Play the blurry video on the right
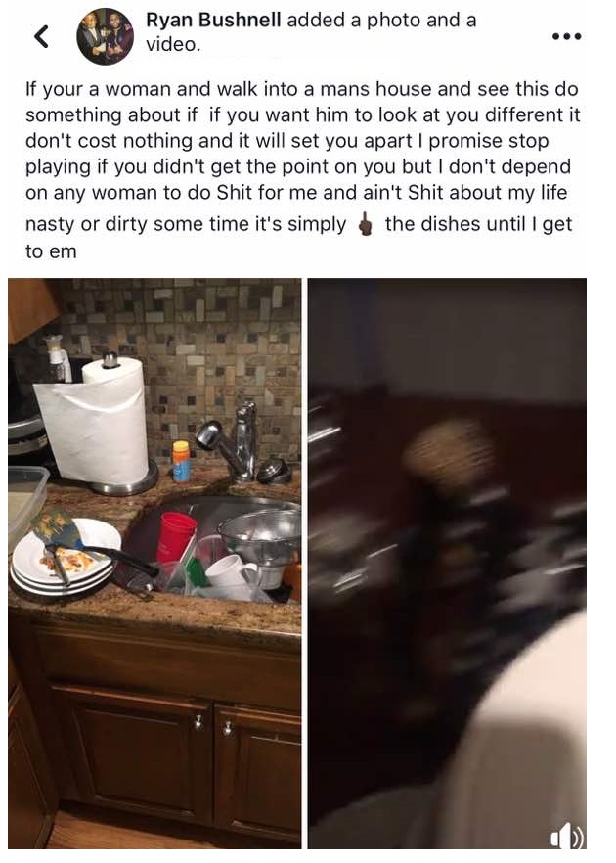 click(x=447, y=563)
